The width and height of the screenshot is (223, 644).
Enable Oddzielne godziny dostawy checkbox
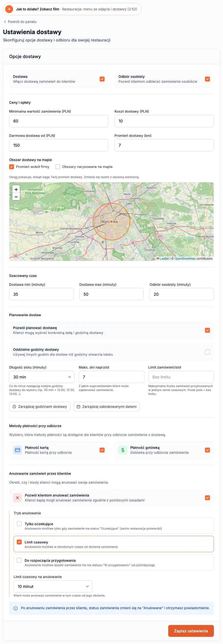coord(207,352)
